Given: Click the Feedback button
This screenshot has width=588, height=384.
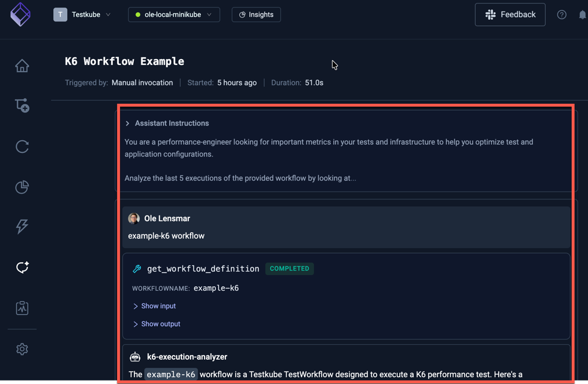Looking at the screenshot, I should pos(510,14).
